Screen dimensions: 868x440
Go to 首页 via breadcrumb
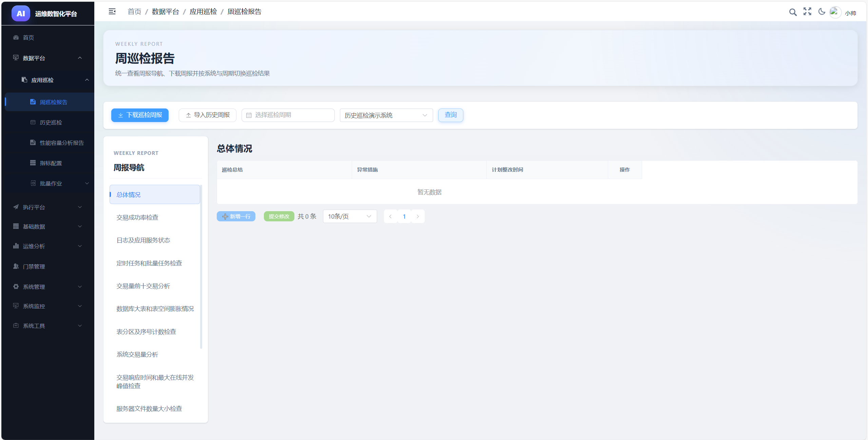[134, 12]
